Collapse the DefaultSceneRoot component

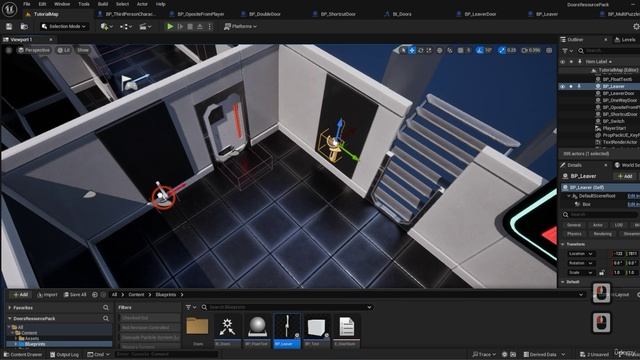(x=569, y=196)
